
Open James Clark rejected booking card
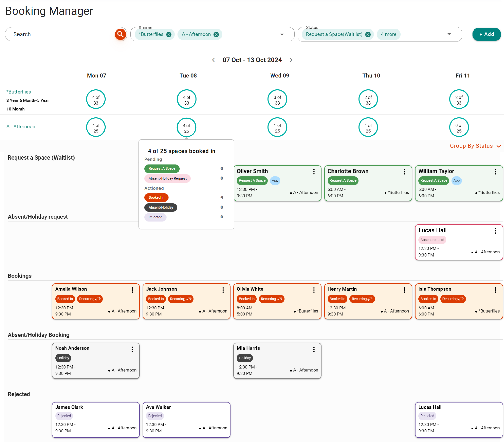[96, 420]
